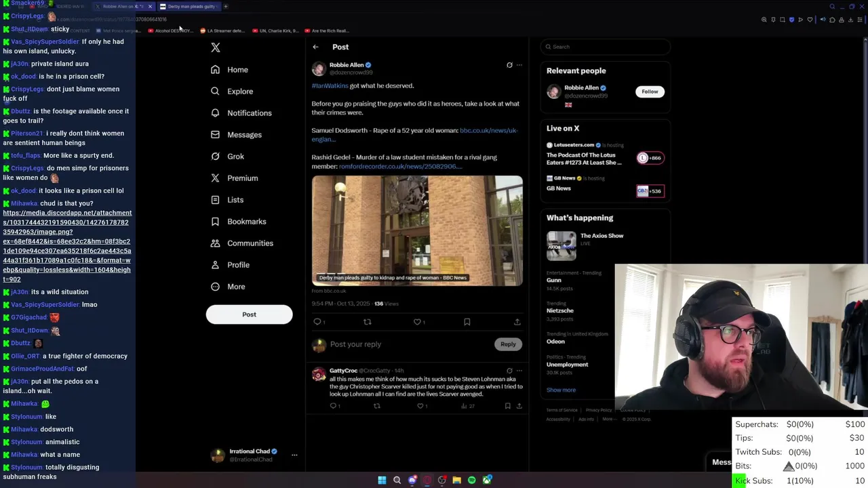Click Grok icon on GattyCroc's reply

[509, 371]
